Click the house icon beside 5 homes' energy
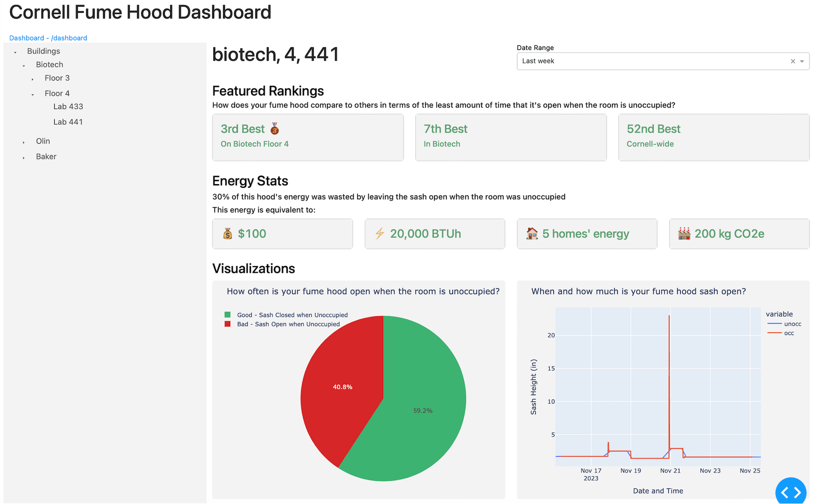Image resolution: width=816 pixels, height=504 pixels. (x=532, y=234)
